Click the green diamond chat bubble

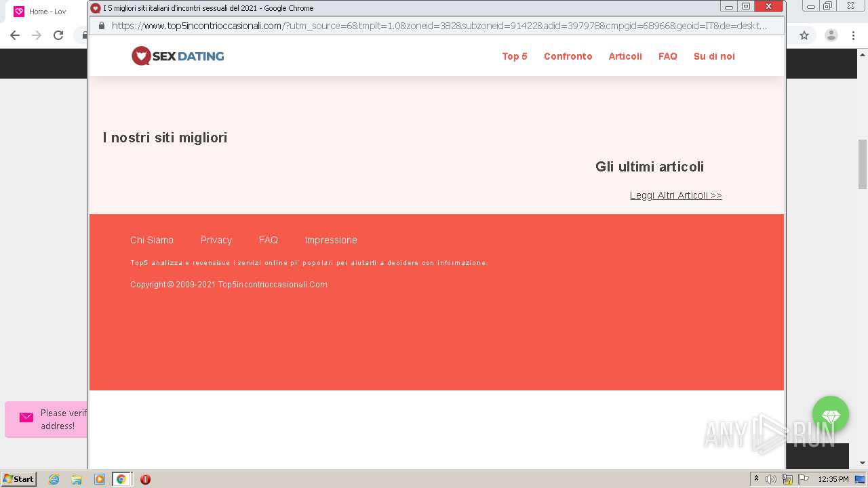pyautogui.click(x=831, y=415)
